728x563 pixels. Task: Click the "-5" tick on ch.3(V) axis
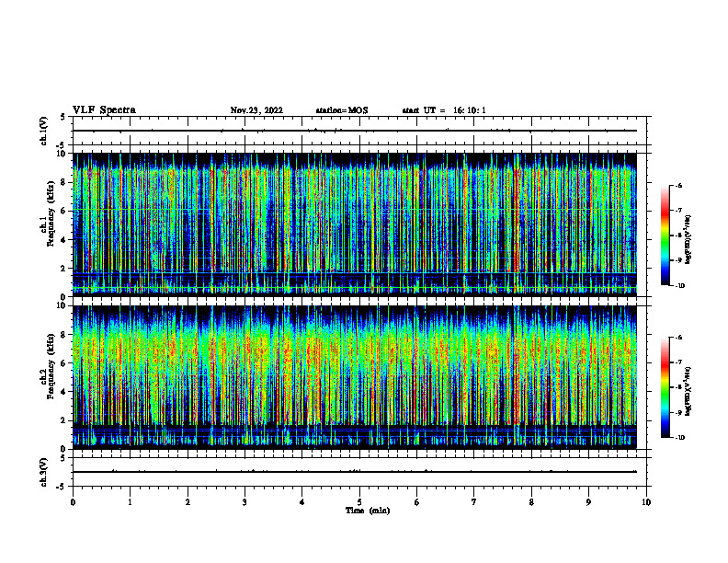pos(62,487)
